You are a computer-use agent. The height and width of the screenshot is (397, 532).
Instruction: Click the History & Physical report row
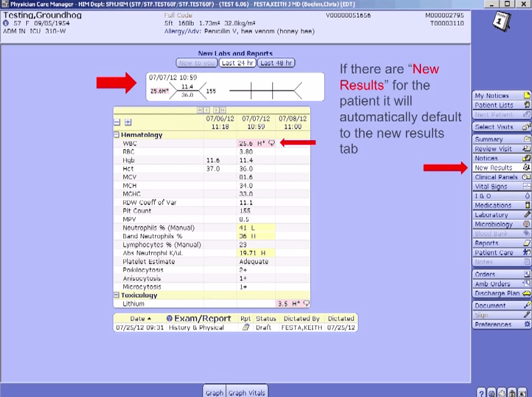(235, 327)
